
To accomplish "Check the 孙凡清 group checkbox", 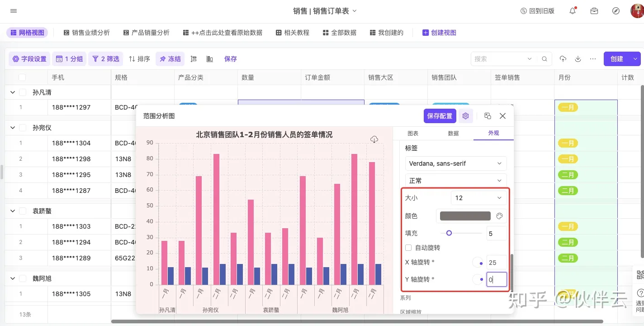I will 23,92.
